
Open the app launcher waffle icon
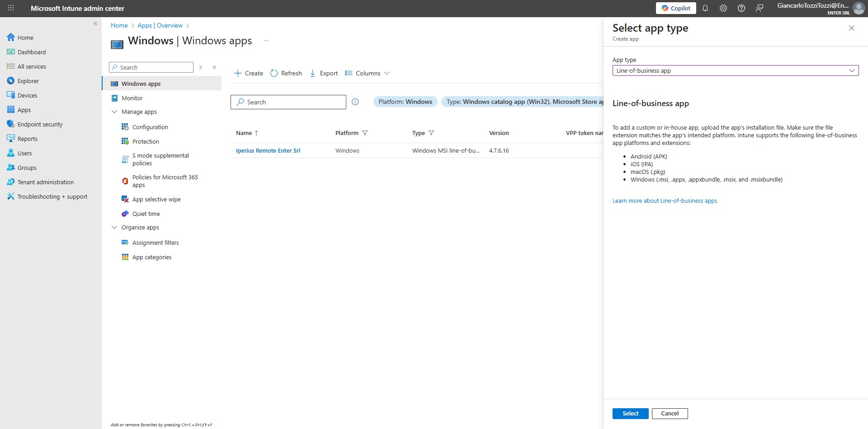11,8
